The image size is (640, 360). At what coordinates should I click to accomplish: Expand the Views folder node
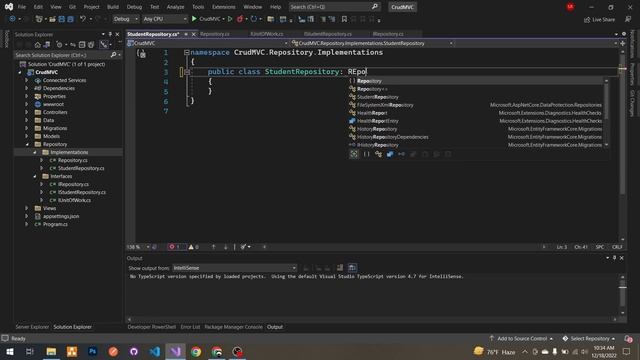coord(27,208)
